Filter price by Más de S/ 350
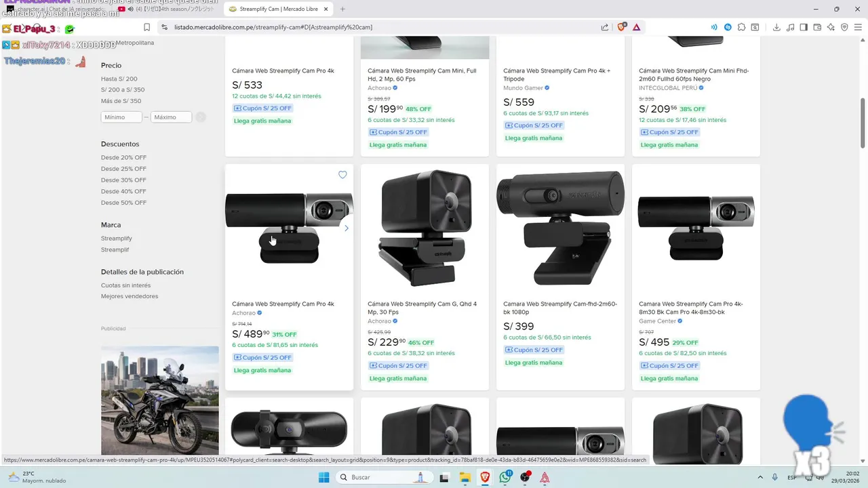Viewport: 868px width, 488px height. click(x=121, y=101)
